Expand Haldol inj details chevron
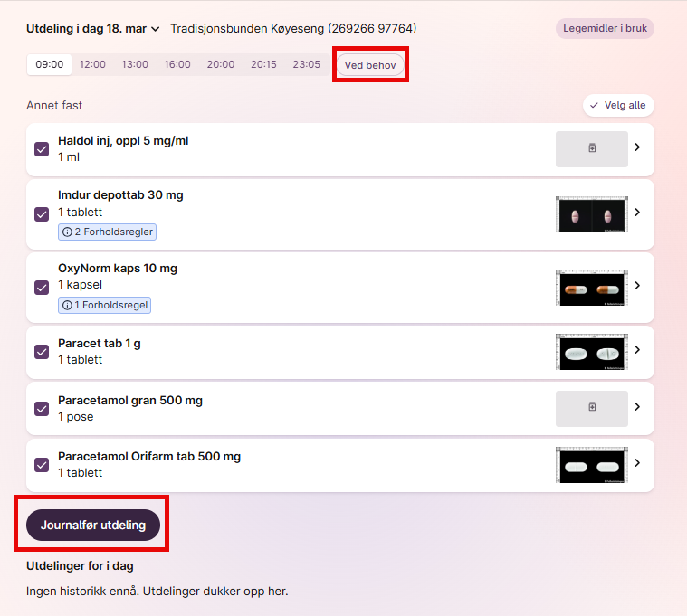Screen dimensions: 687x616 (637, 147)
